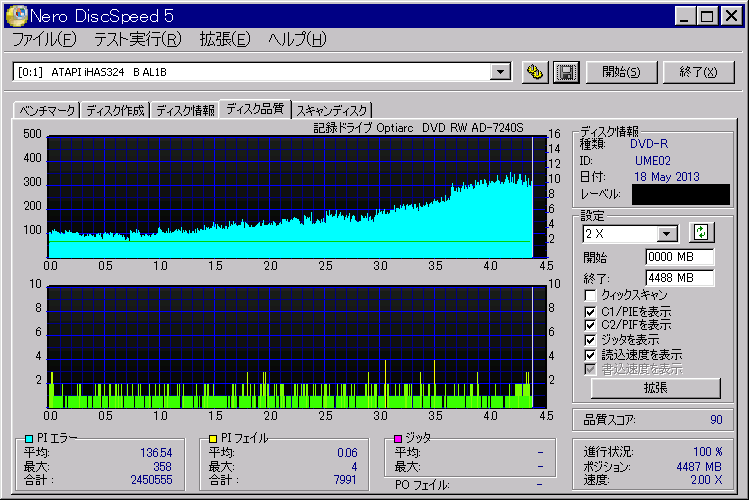749x500 pixels.
Task: Click the 記録ドライブ Optiarc DVD RW AD-7240S label
Action: [x=418, y=128]
